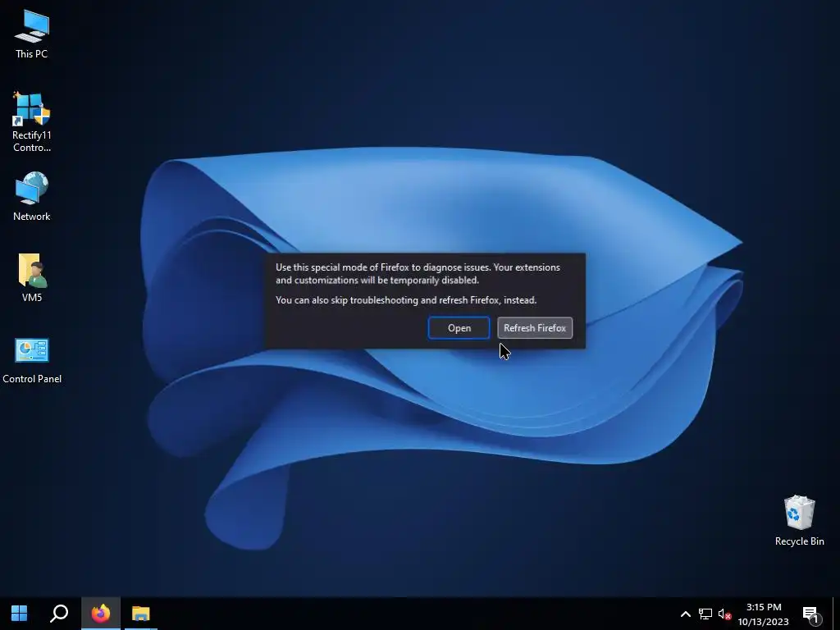This screenshot has width=840, height=630.
Task: Select the Recycle Bin icon
Action: click(799, 521)
